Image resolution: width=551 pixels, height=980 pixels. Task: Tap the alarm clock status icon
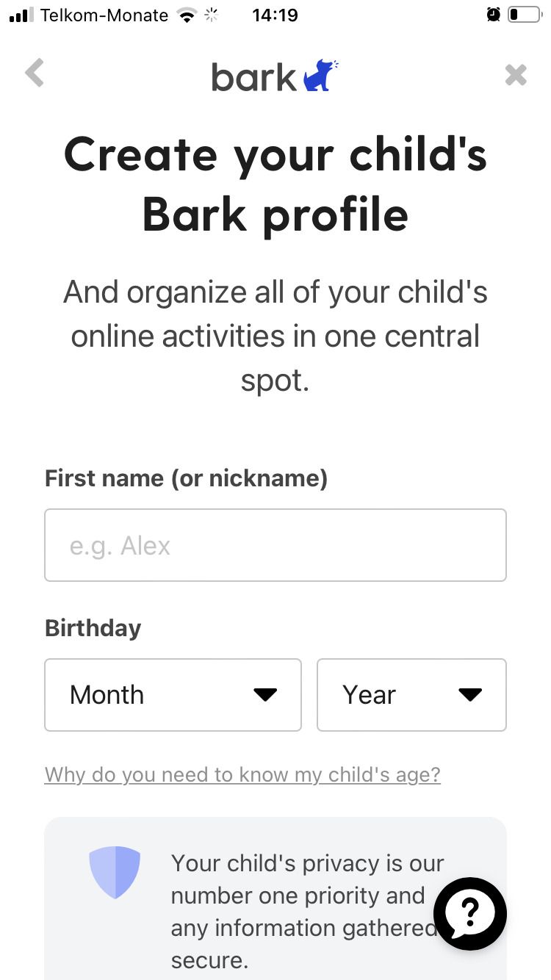(x=493, y=15)
